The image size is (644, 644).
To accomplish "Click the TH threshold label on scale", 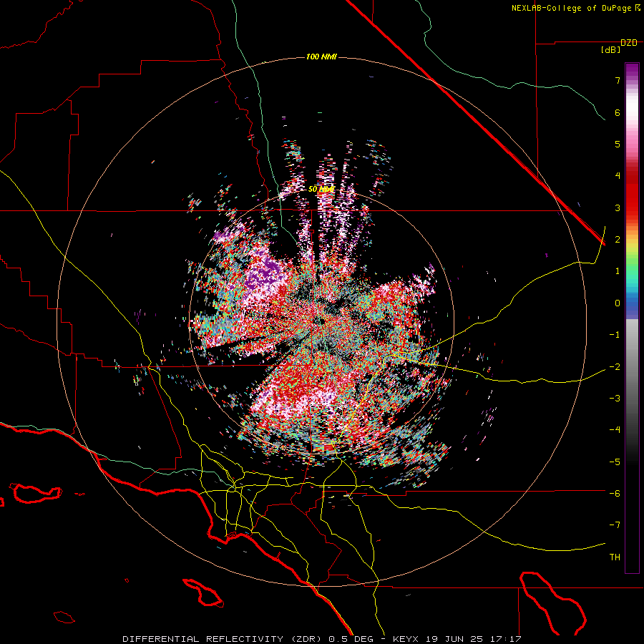I will [x=615, y=557].
